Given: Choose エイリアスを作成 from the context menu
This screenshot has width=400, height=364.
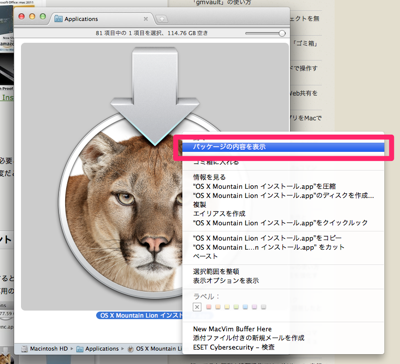Looking at the screenshot, I should (x=219, y=213).
